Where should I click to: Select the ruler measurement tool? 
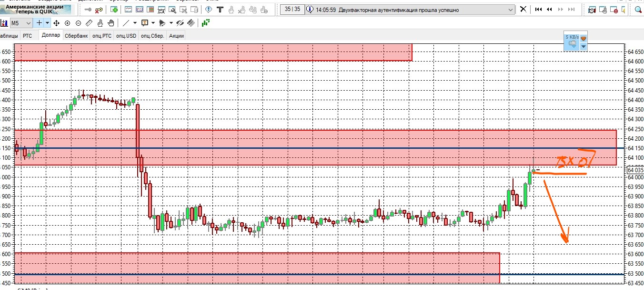89,23
